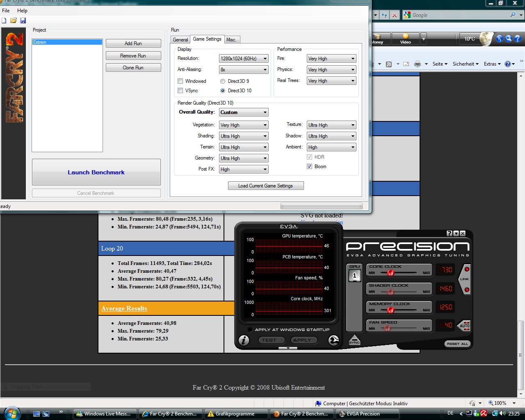525x420 pixels.
Task: Toggle Apply at Windows Startup in Precision
Action: tap(249, 329)
